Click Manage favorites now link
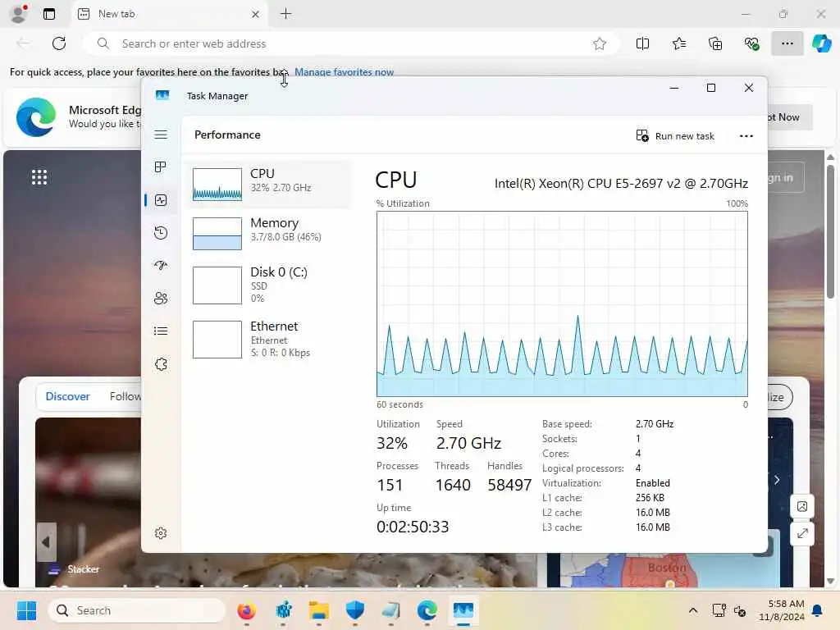Viewport: 840px width, 630px height. click(344, 72)
